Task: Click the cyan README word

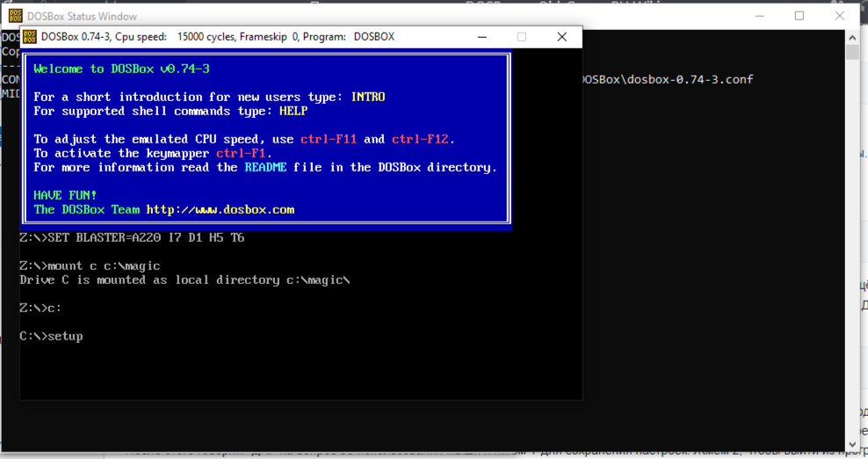Action: pos(265,167)
